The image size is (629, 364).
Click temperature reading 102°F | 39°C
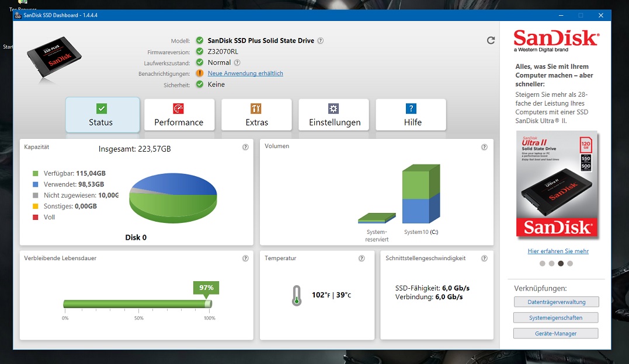[x=331, y=295]
